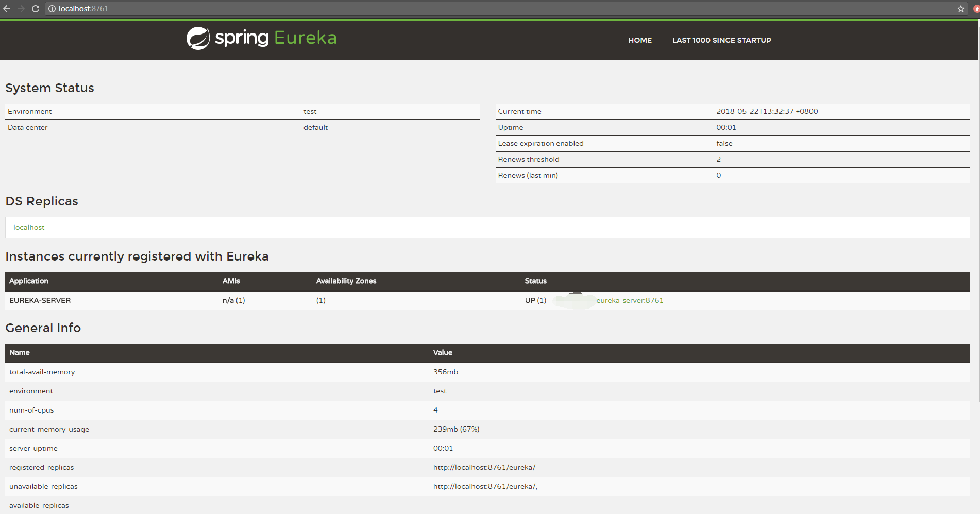
Task: Click the browser forward arrow
Action: click(x=21, y=9)
